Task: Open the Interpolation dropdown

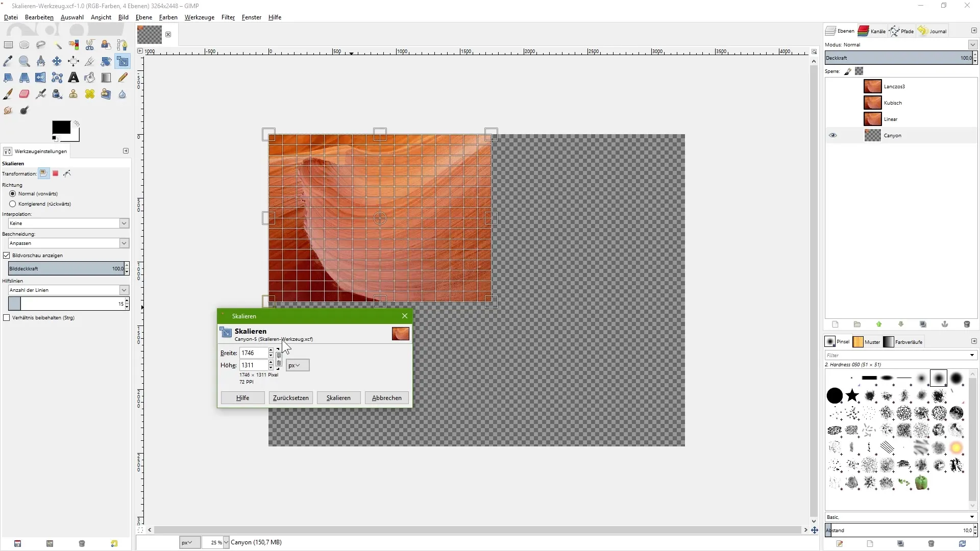Action: (x=68, y=223)
